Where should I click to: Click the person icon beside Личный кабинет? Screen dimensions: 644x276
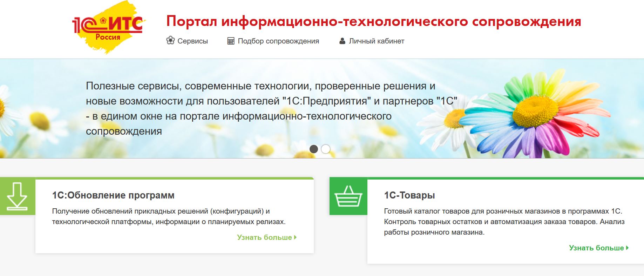pos(342,41)
